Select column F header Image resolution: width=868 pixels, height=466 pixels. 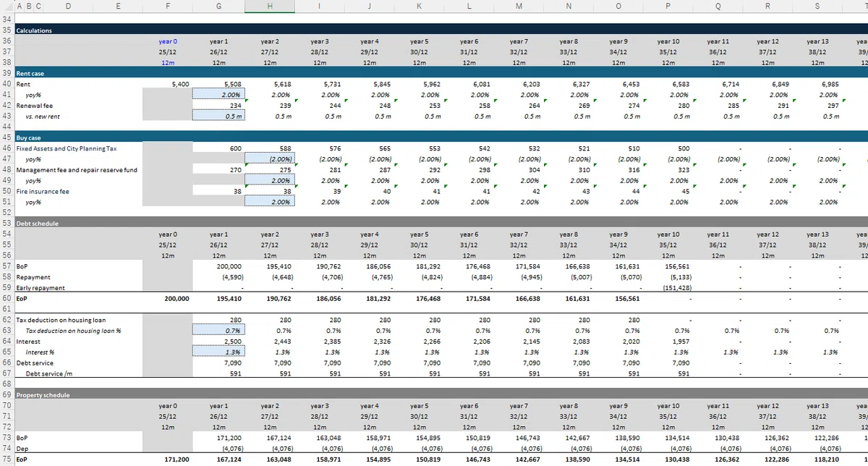pos(168,6)
